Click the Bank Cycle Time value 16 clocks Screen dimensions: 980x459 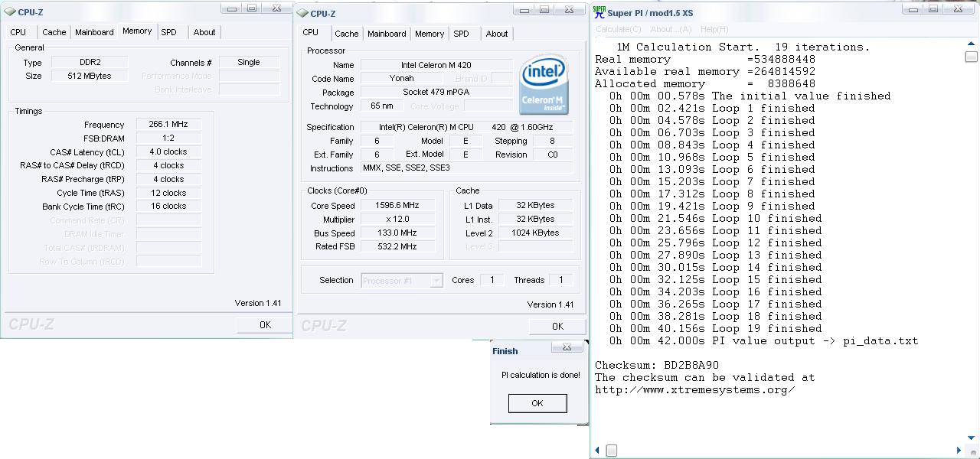169,206
